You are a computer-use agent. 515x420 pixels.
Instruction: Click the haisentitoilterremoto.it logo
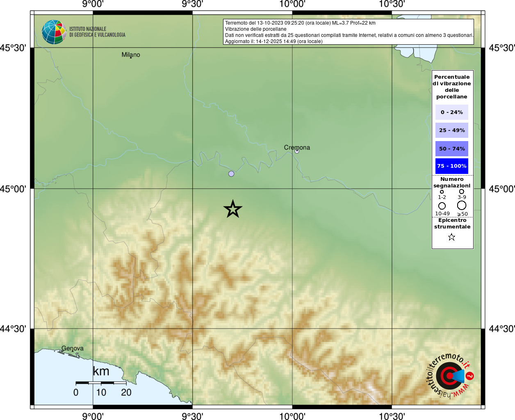point(450,375)
